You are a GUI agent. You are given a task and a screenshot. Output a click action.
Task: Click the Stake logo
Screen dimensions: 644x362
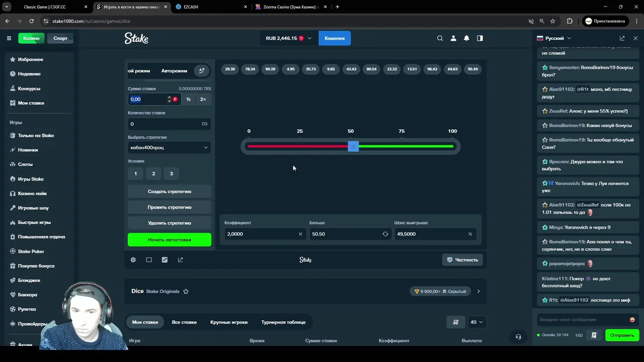pyautogui.click(x=136, y=38)
